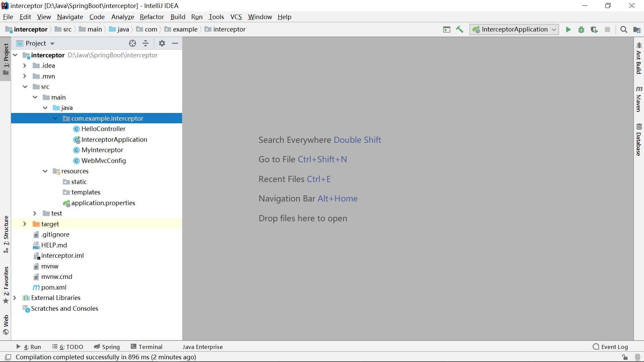Toggle the 1: Project side tab
The height and width of the screenshot is (362, 644).
coord(6,59)
